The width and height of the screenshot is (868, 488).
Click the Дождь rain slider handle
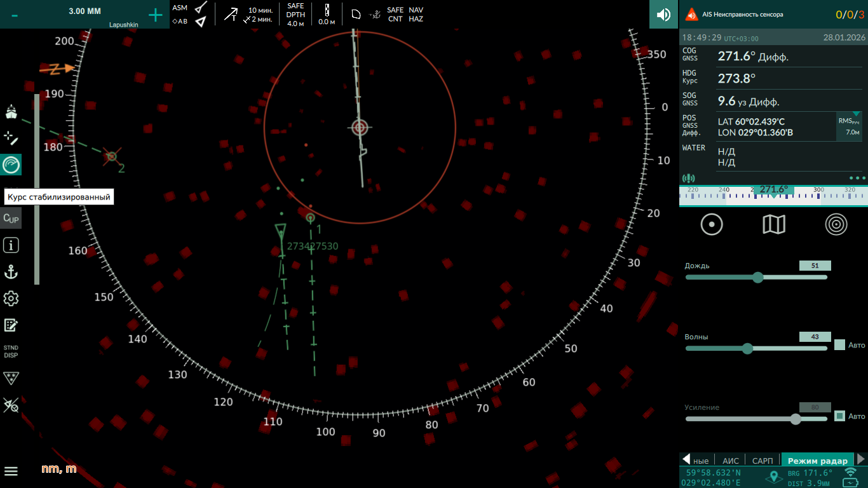pyautogui.click(x=757, y=277)
